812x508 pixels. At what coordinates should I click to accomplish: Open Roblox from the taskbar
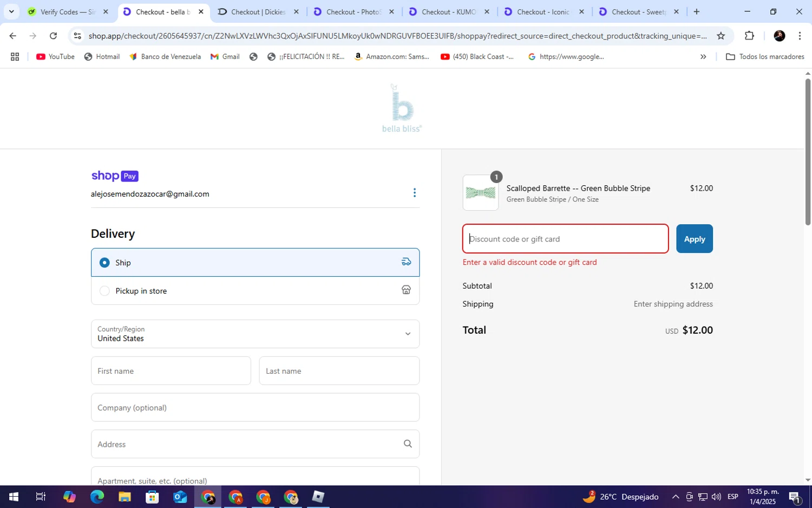(x=318, y=497)
